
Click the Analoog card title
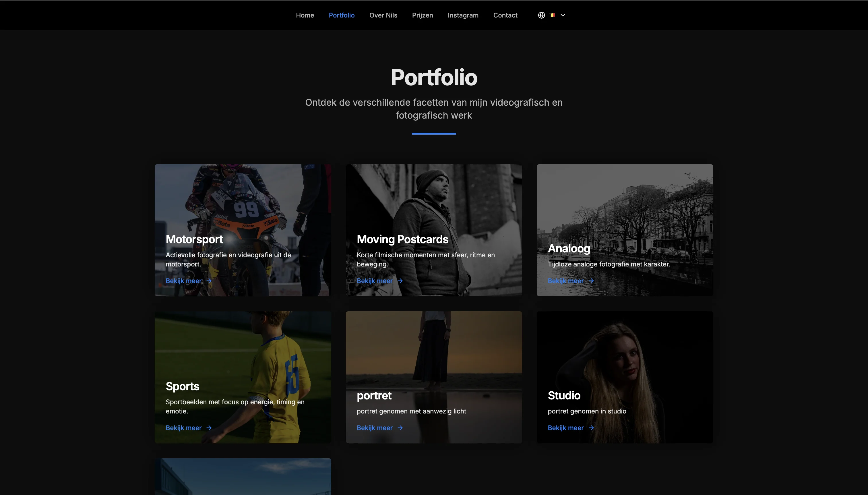tap(569, 249)
